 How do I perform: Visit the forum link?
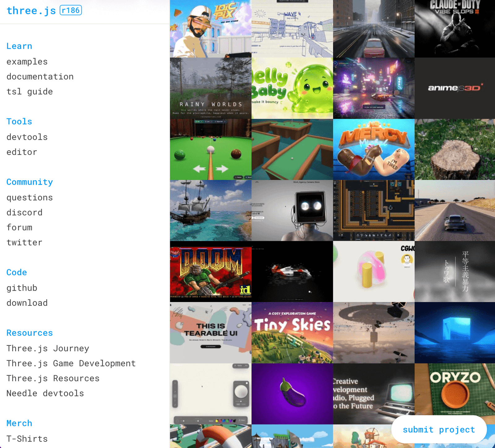[x=19, y=227]
